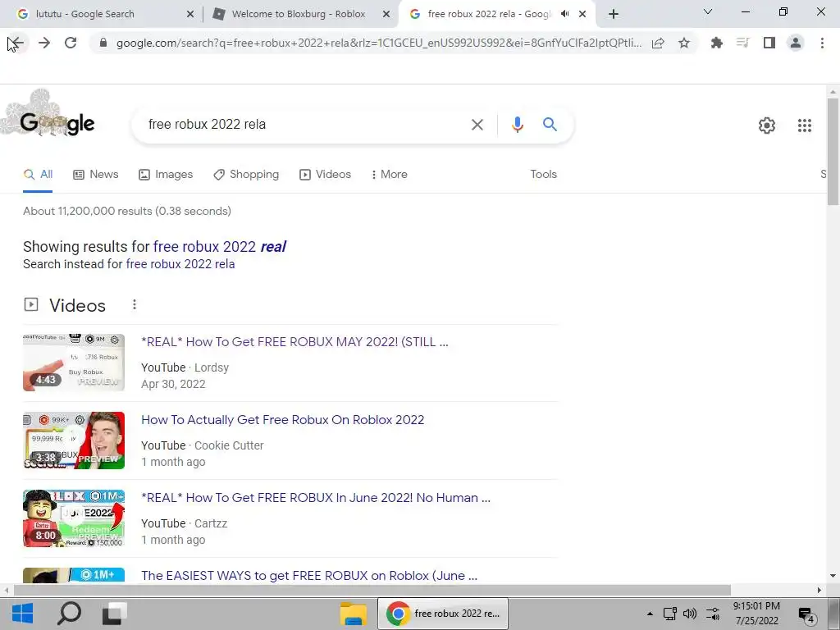Click the scroll down arrow
This screenshot has width=840, height=630.
(833, 576)
